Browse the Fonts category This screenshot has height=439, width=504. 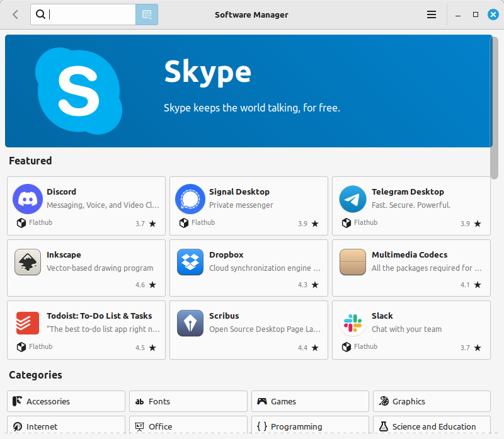click(x=188, y=401)
